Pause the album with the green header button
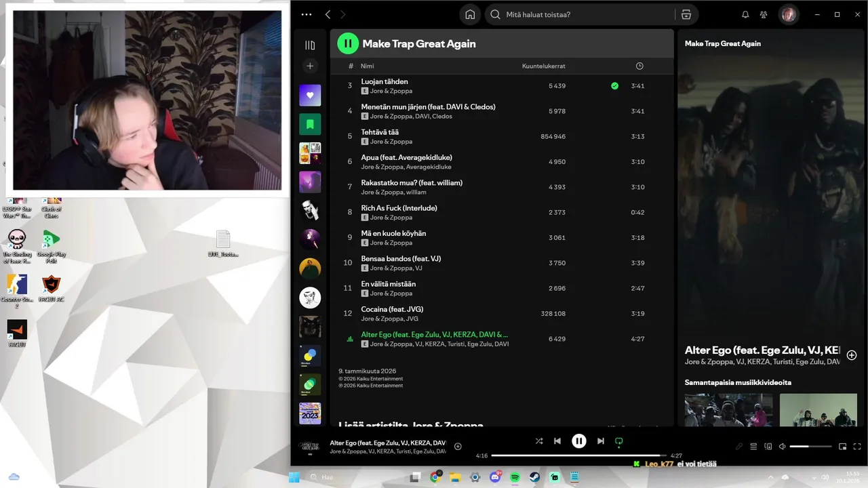 coord(348,43)
